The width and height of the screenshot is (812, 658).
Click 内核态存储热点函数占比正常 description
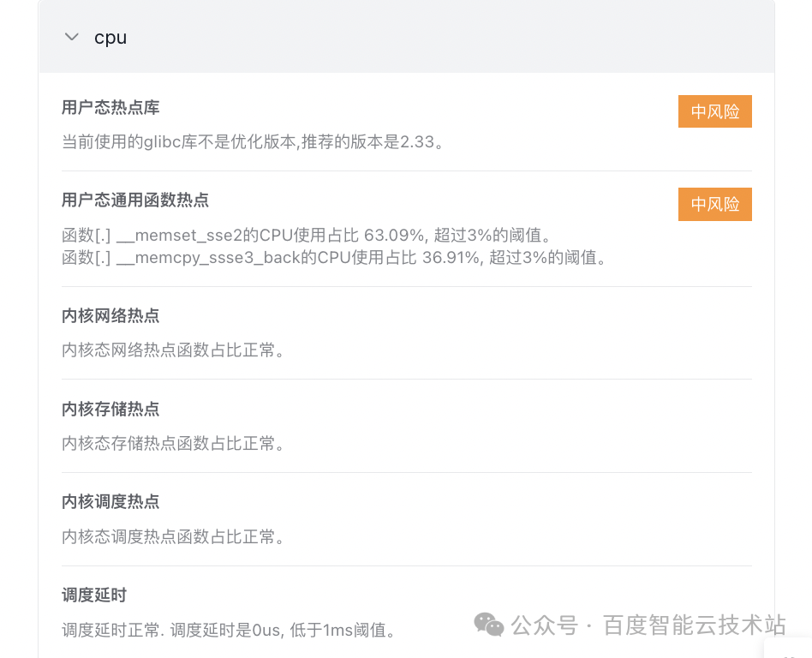(173, 444)
